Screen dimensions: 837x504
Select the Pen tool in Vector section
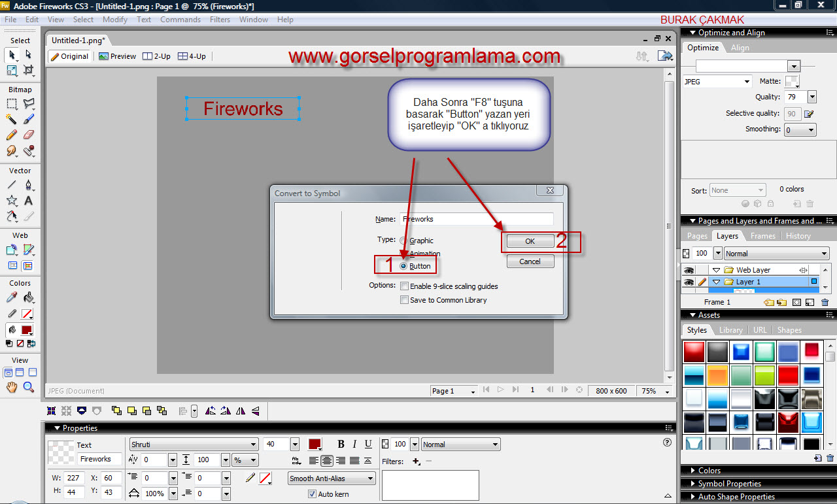[29, 185]
